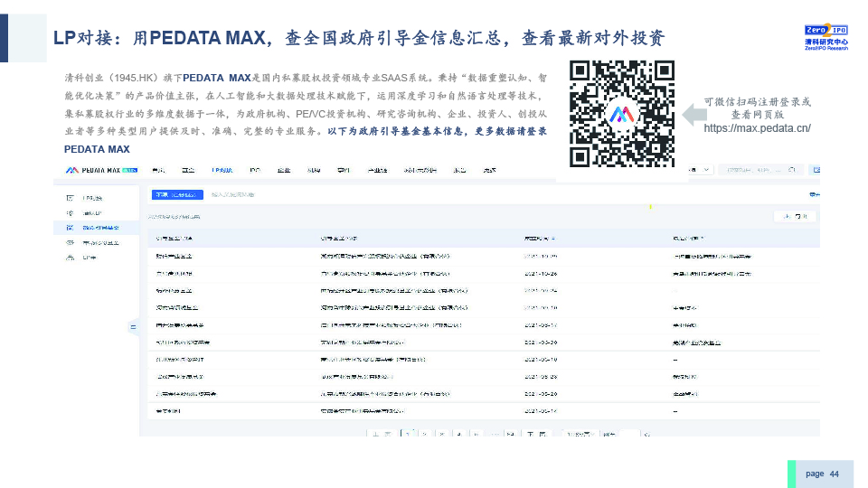Image resolution: width=868 pixels, height=488 pixels.
Task: Click the 2021-10-26 date cell
Action: click(541, 274)
